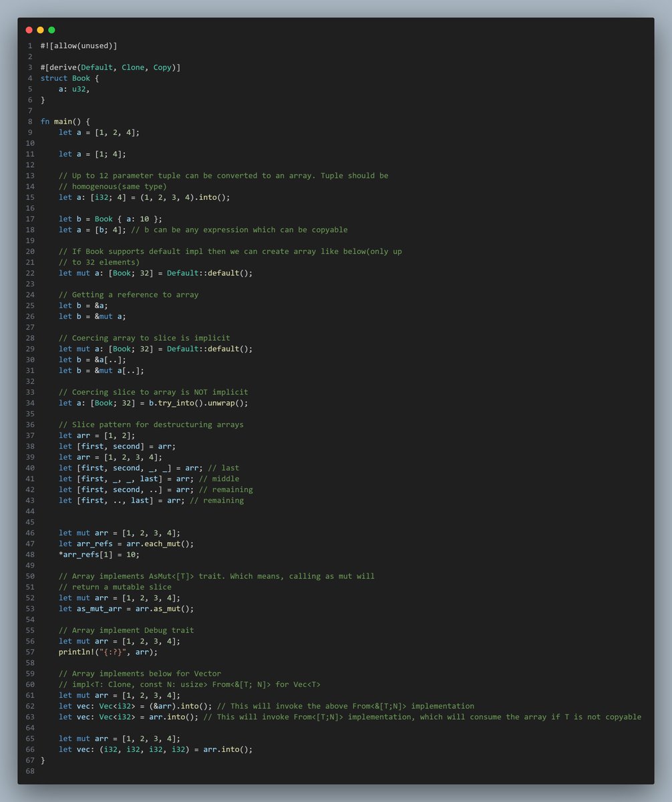Click the 'let a = [b; 4];' statement
The height and width of the screenshot is (802, 672).
point(92,230)
